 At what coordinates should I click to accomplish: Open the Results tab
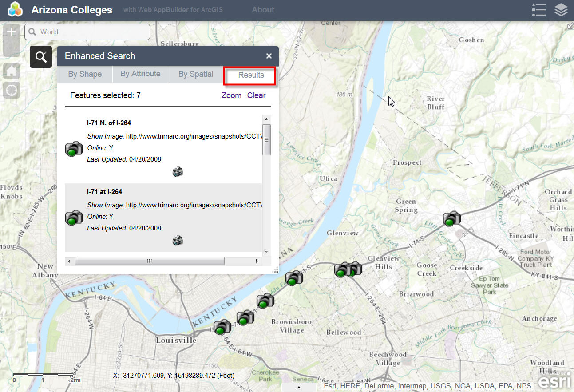coord(251,75)
